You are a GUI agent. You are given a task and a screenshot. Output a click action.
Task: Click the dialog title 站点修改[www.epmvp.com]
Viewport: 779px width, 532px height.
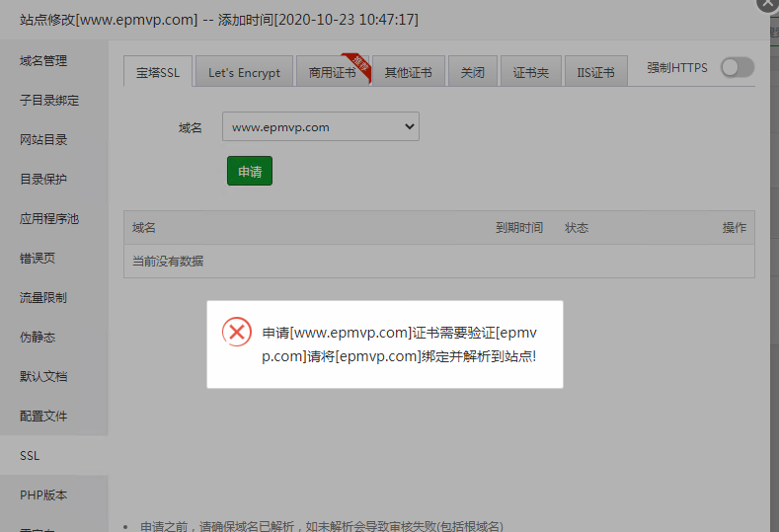(x=109, y=20)
